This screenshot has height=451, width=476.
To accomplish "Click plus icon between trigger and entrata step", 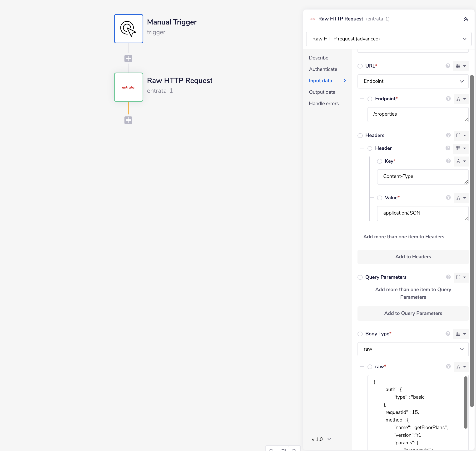I will pyautogui.click(x=128, y=59).
